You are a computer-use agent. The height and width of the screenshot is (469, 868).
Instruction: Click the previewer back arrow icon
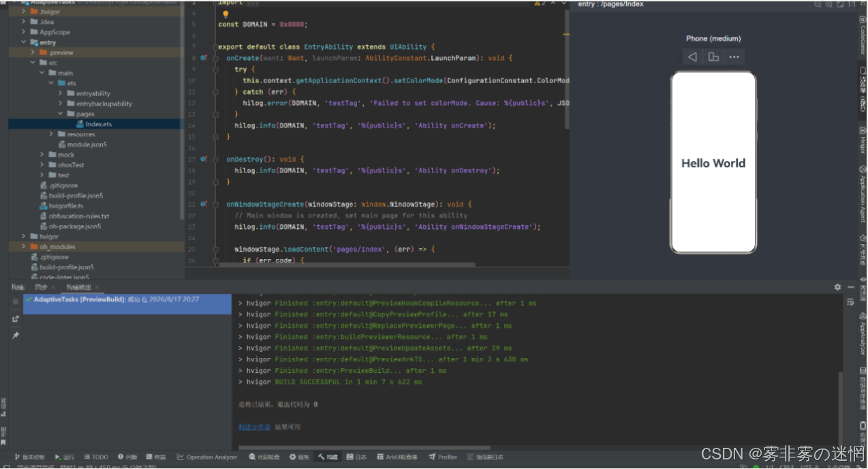pos(692,57)
